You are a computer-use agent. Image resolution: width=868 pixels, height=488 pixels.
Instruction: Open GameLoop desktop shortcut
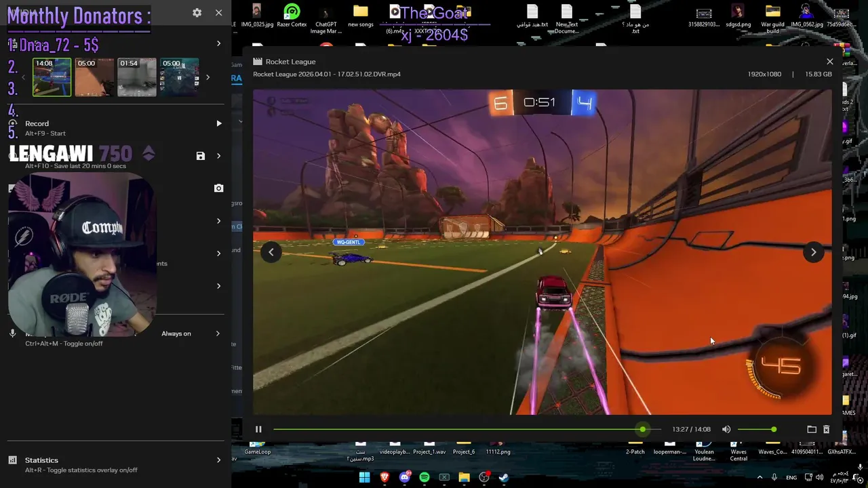click(x=258, y=449)
